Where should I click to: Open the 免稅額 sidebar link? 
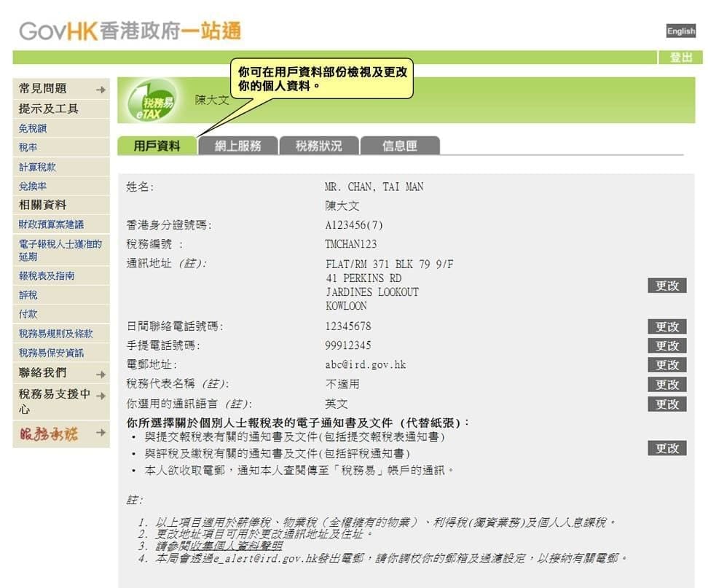pos(33,128)
